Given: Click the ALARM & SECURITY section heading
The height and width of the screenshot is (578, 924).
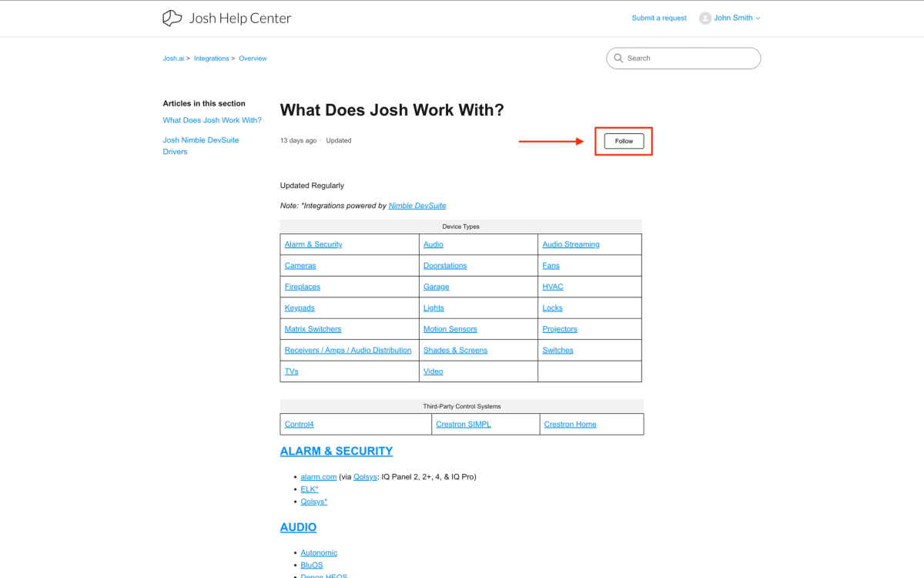Looking at the screenshot, I should pyautogui.click(x=336, y=451).
